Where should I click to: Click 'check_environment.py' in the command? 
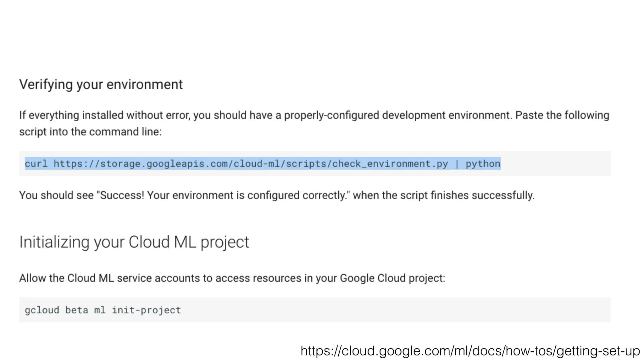[x=390, y=164]
